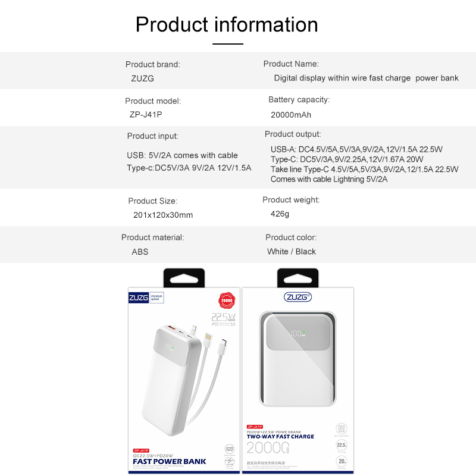The width and height of the screenshot is (476, 476).
Task: Click the POWER BANK label beside ZUZG logo
Action: 156,297
